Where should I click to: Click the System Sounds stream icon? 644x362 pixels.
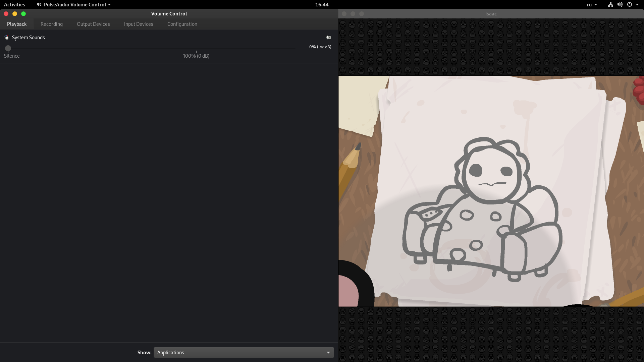pos(7,38)
